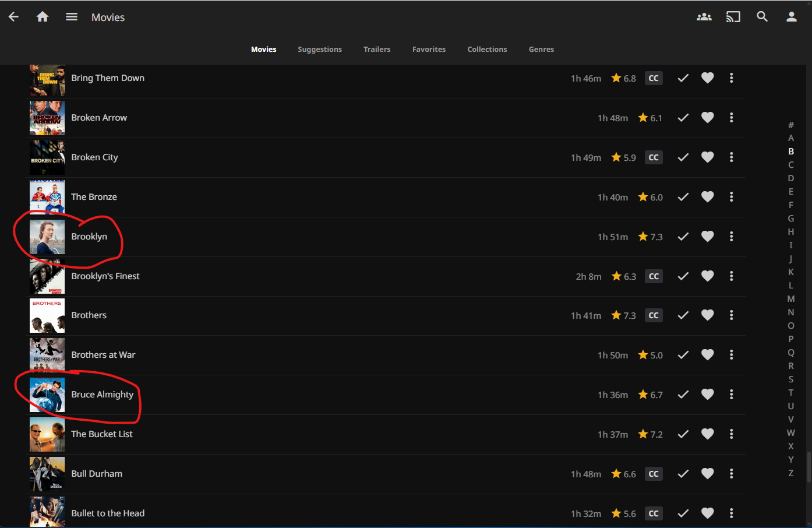Open the search magnifier icon
812x528 pixels.
coord(762,17)
